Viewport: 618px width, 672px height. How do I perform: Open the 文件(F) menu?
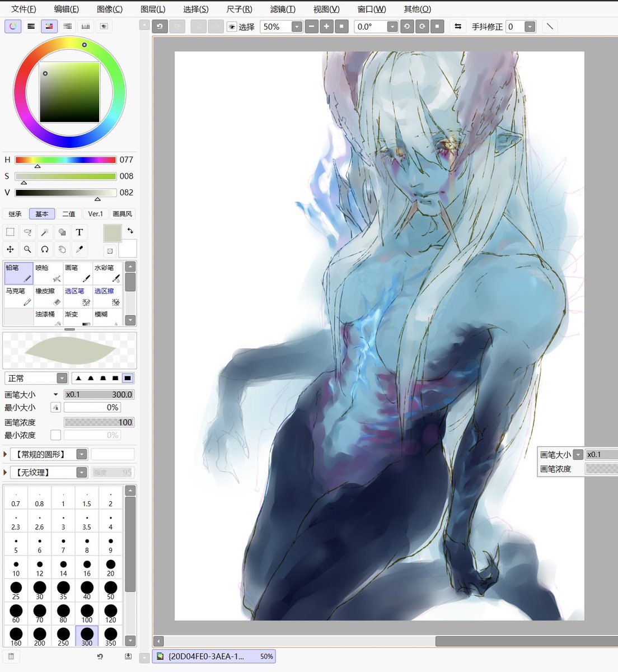click(24, 9)
